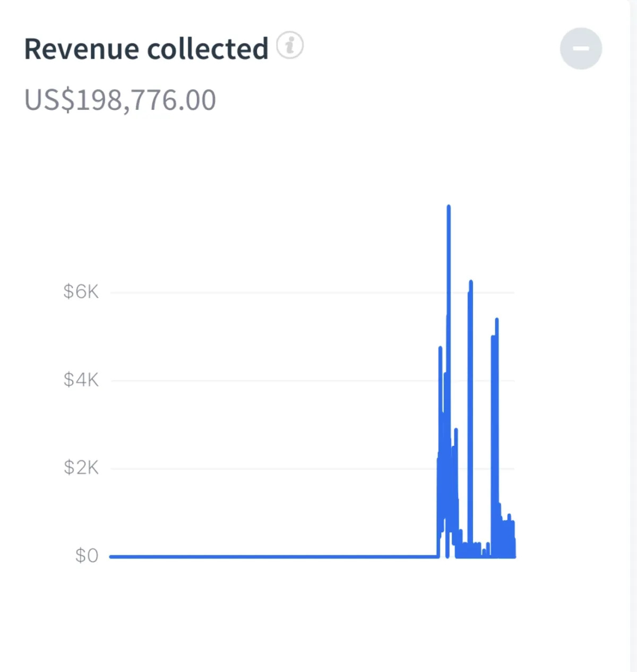Select the $0 axis label
637x672 pixels.
click(87, 556)
